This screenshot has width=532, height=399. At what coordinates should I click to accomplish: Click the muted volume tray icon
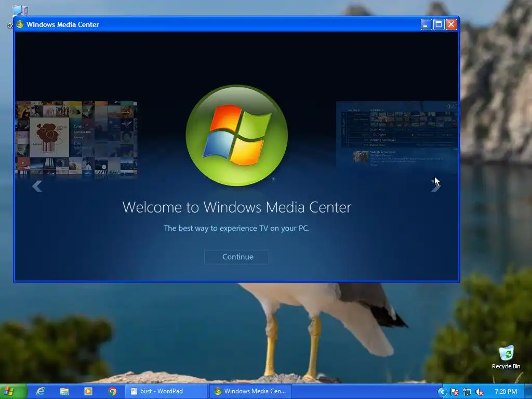(480, 392)
